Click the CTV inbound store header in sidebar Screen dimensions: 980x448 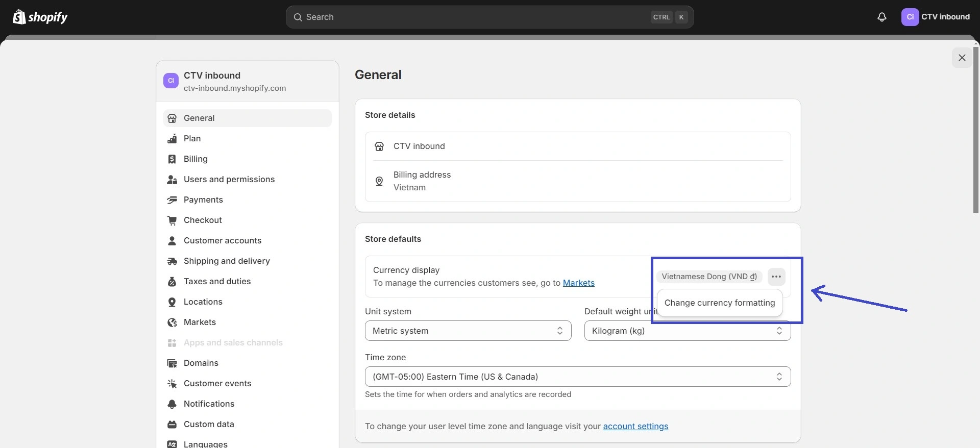click(248, 81)
